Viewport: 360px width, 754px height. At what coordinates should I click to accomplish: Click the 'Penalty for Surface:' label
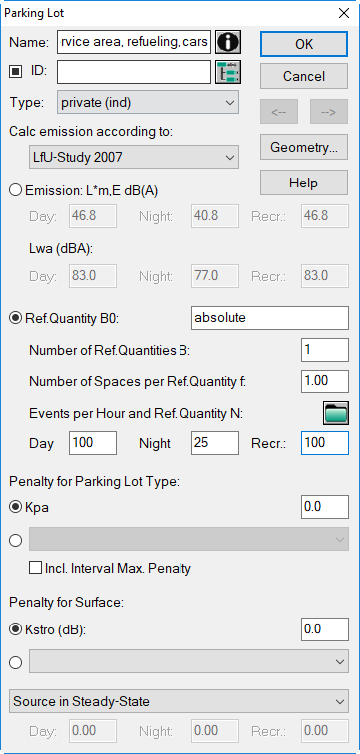click(x=66, y=602)
